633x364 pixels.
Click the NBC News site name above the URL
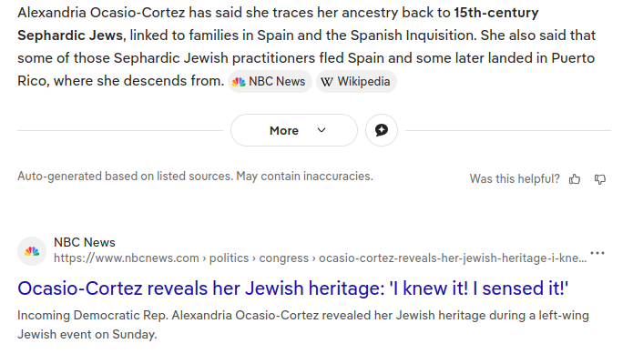pos(85,242)
